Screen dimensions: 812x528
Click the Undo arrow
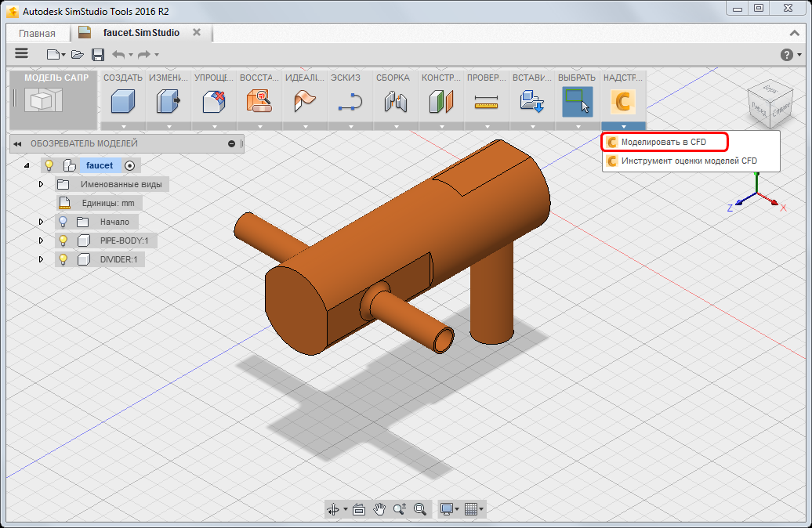[118, 54]
